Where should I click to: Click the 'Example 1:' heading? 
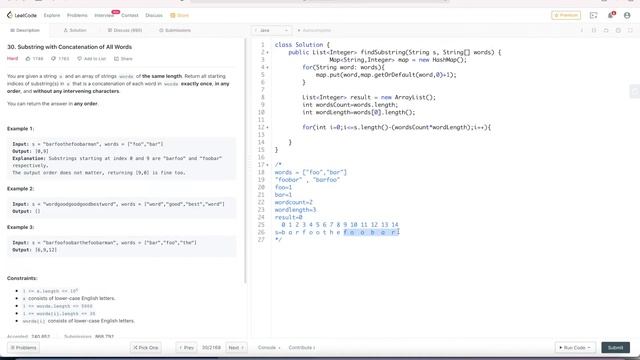tap(20, 129)
